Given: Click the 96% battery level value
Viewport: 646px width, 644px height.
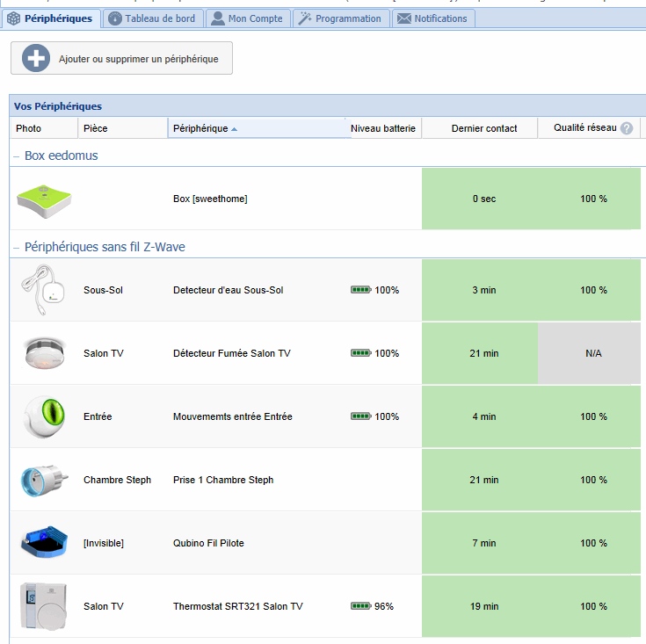Looking at the screenshot, I should (x=384, y=606).
